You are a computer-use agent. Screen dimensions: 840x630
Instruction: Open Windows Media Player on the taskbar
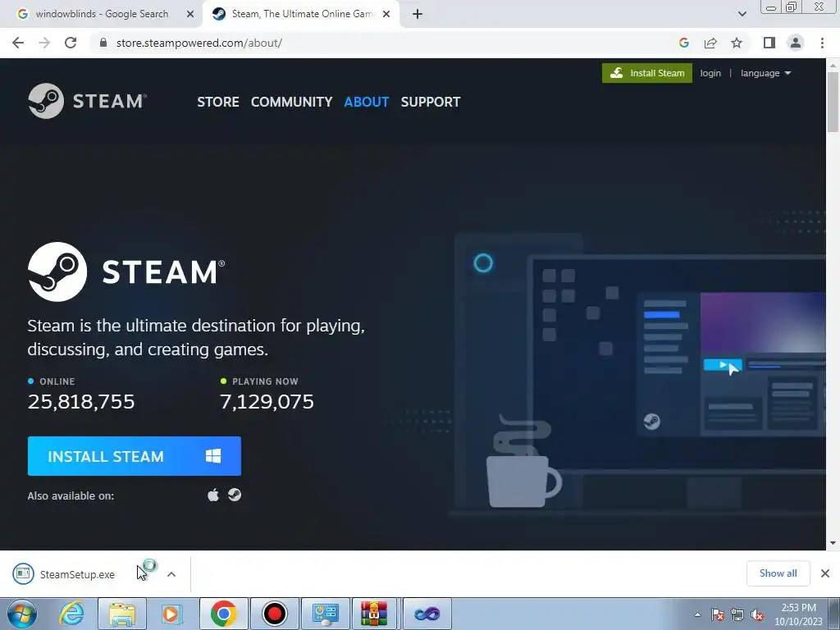[172, 614]
